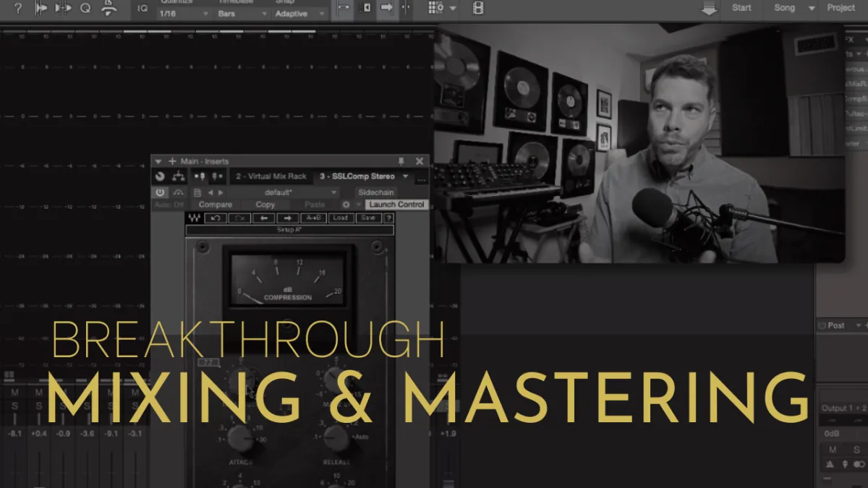Click the gear settings icon beside Paste
The height and width of the screenshot is (488, 868).
click(x=346, y=205)
